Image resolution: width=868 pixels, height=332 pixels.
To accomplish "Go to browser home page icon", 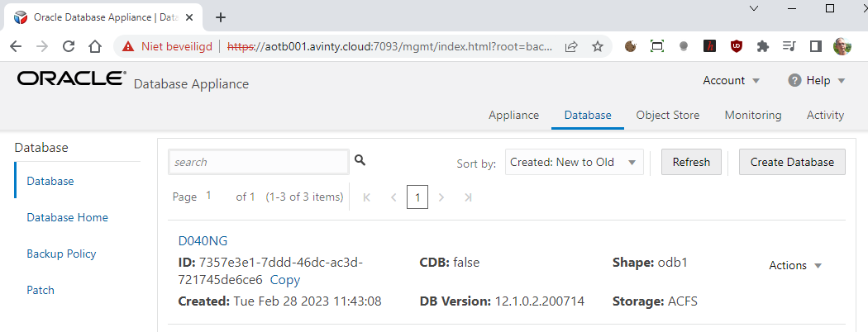I will click(95, 47).
